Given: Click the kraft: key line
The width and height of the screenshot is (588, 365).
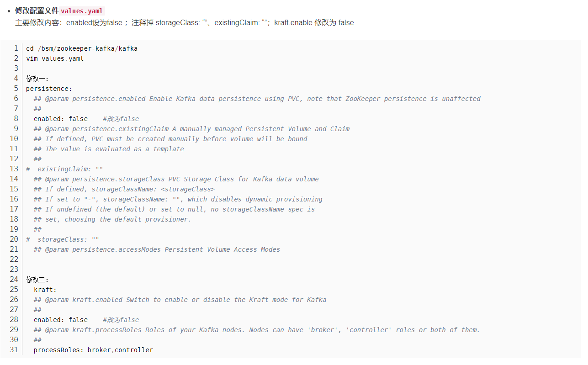Looking at the screenshot, I should (45, 290).
